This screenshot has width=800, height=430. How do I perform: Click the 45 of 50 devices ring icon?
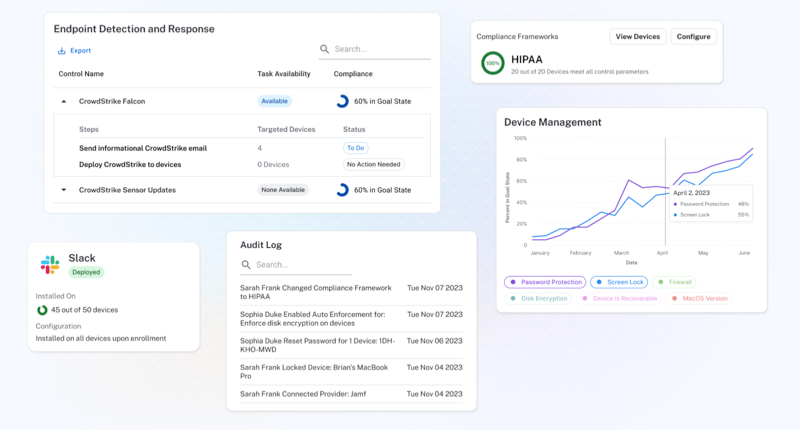(x=42, y=310)
